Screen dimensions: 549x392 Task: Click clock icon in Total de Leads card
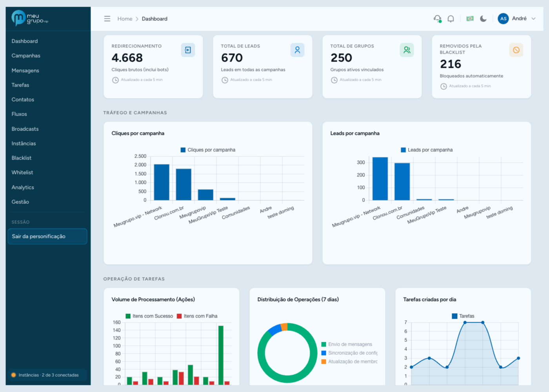pos(225,80)
